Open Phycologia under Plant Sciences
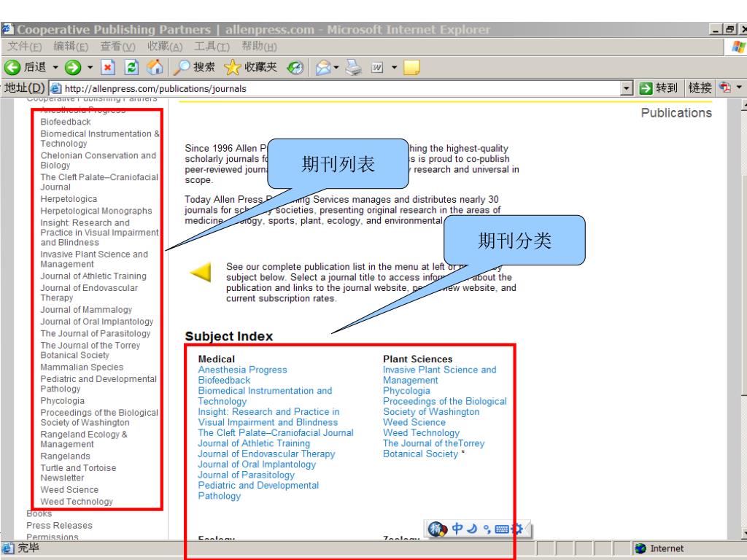This screenshot has height=560, width=747. pos(406,391)
